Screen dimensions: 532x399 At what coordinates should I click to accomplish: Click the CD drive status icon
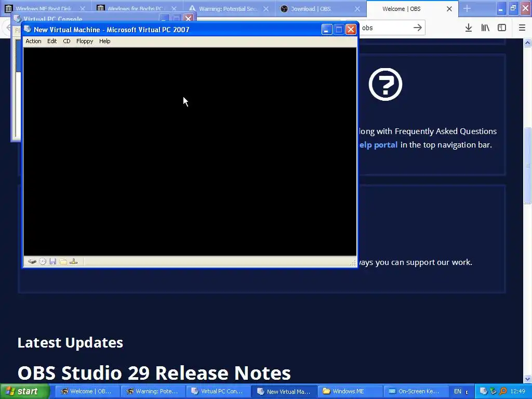[43, 261]
